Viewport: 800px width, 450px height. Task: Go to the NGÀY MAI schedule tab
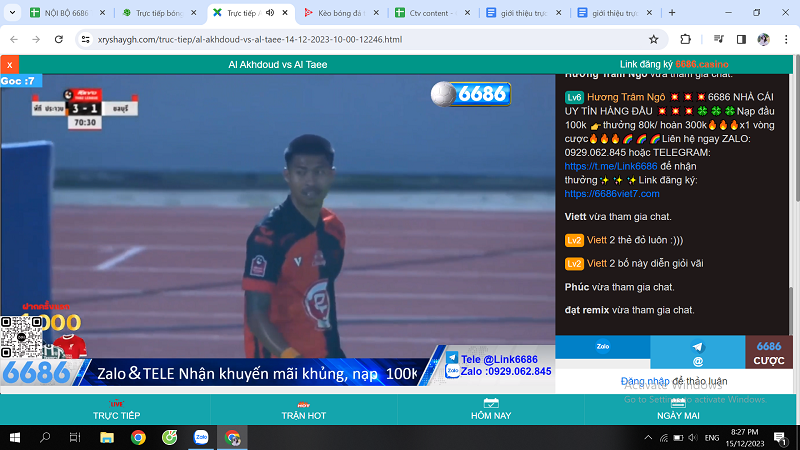click(x=678, y=410)
